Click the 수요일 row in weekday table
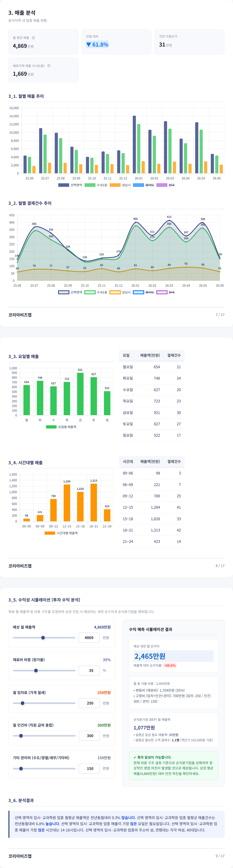 [152, 390]
